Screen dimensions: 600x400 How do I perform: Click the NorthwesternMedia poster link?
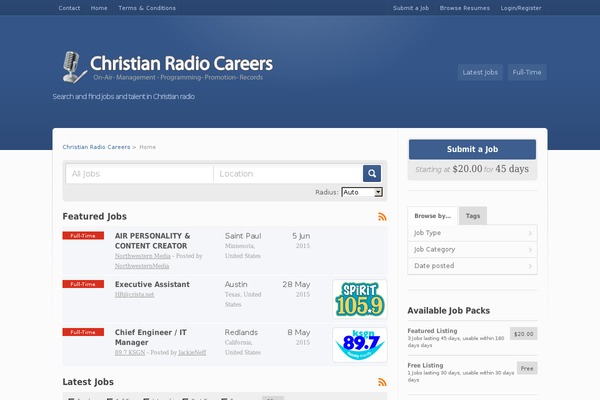click(x=142, y=266)
